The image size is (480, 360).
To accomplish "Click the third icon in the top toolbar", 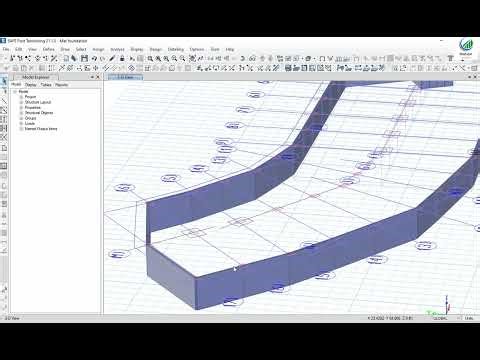I will coord(28,58).
